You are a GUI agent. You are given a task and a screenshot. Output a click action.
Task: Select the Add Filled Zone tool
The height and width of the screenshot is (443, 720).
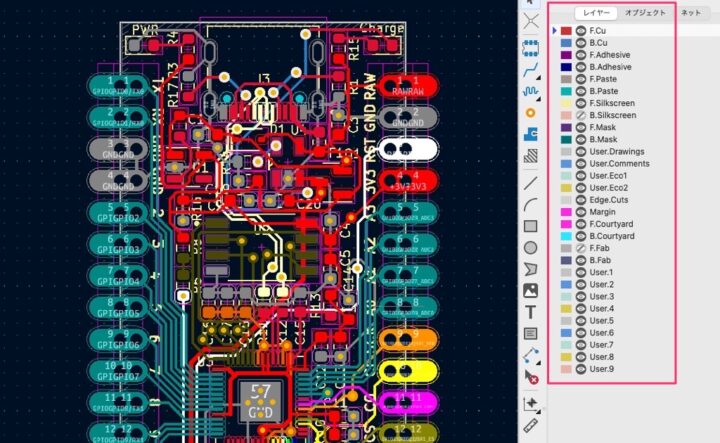click(531, 134)
